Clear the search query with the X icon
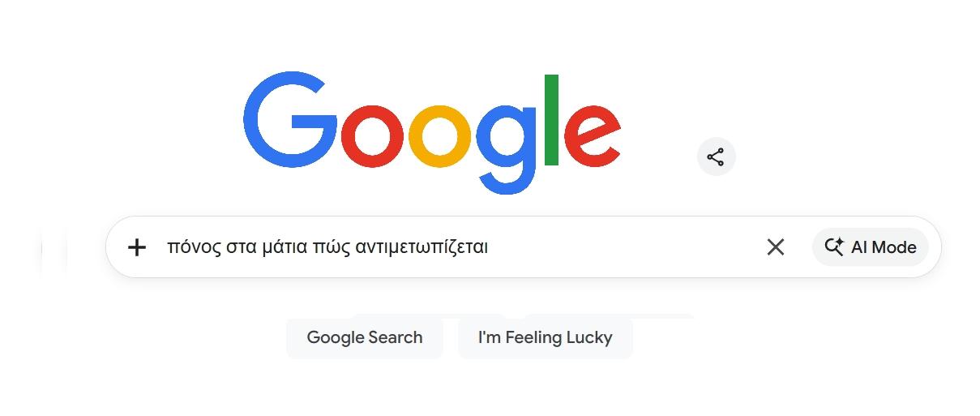Screen dimensions: 980x416 (x=776, y=247)
